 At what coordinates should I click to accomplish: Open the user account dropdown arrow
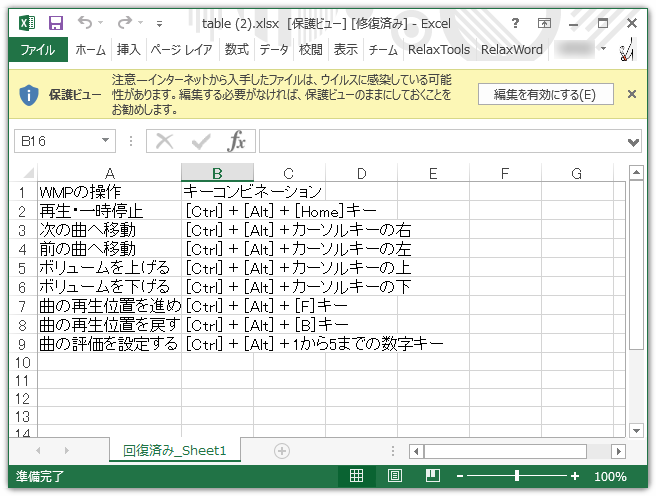click(x=603, y=49)
